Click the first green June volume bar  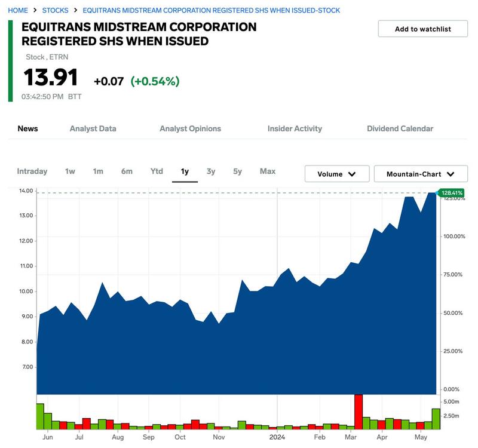40,416
